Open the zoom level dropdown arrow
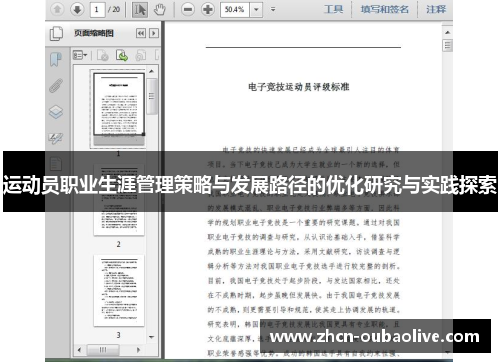The image size is (500, 362). click(256, 9)
